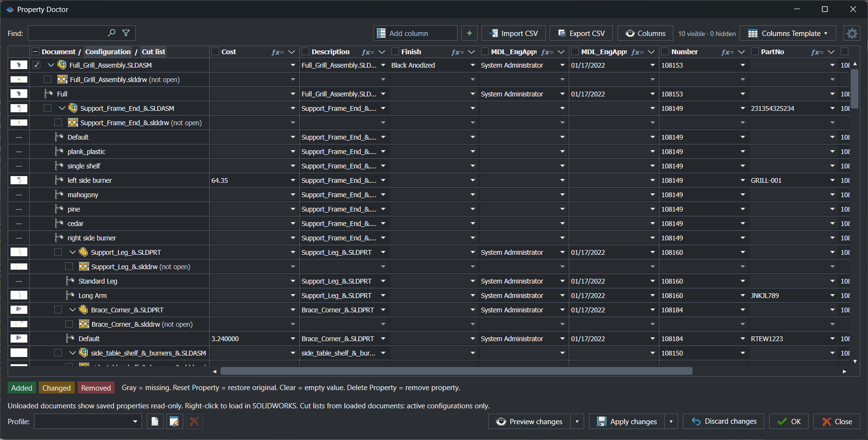Image resolution: width=868 pixels, height=440 pixels.
Task: Click the OK button
Action: pyautogui.click(x=789, y=421)
